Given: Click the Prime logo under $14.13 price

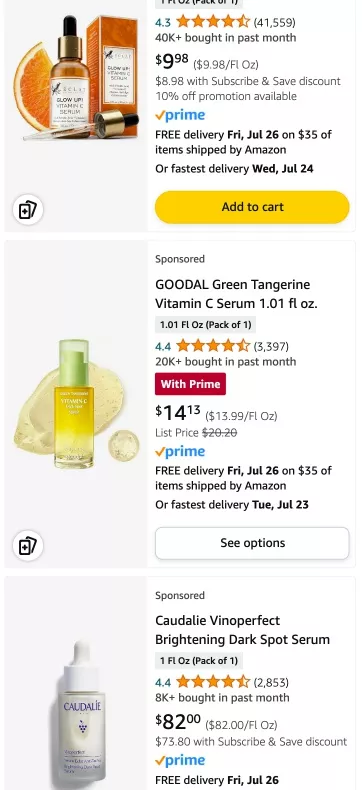Looking at the screenshot, I should click(180, 451).
